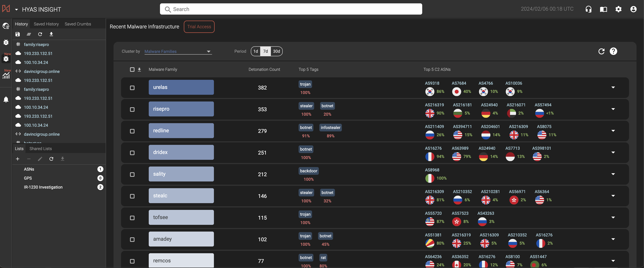The image size is (644, 268).
Task: Open the threat intelligence globe icon
Action: 6,26
